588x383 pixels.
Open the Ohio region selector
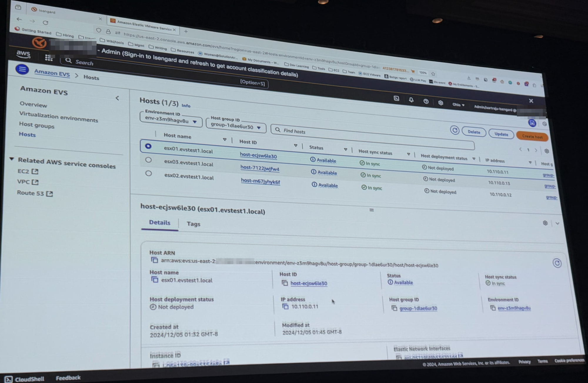tap(458, 105)
